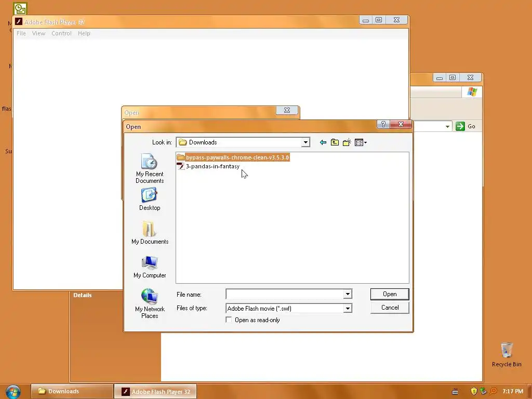
Task: Expand the Look in folder dropdown
Action: pos(305,142)
